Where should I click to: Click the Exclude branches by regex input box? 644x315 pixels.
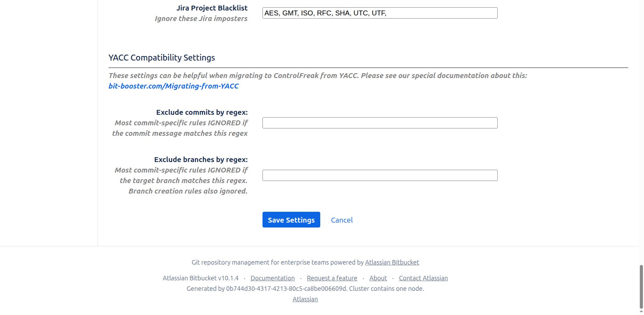coord(380,175)
